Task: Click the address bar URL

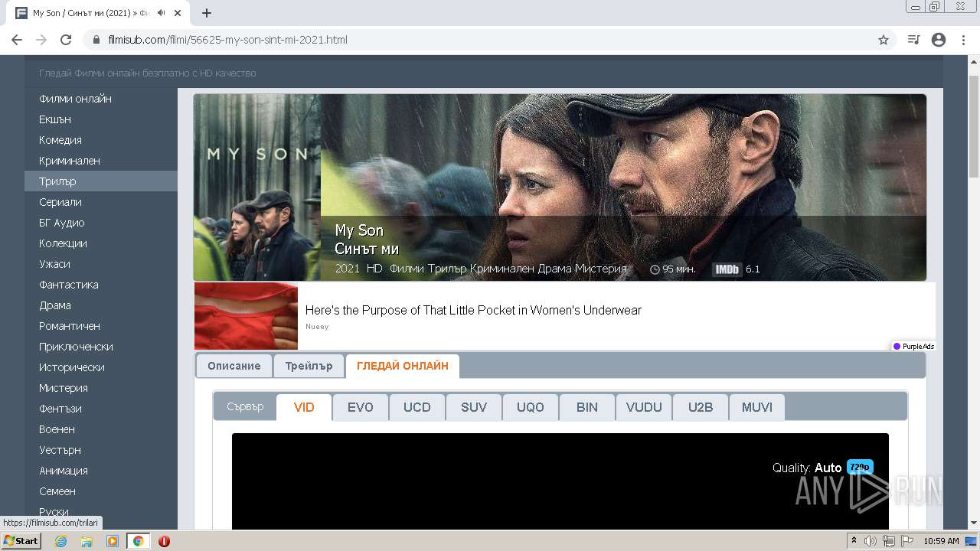Action: click(x=228, y=40)
